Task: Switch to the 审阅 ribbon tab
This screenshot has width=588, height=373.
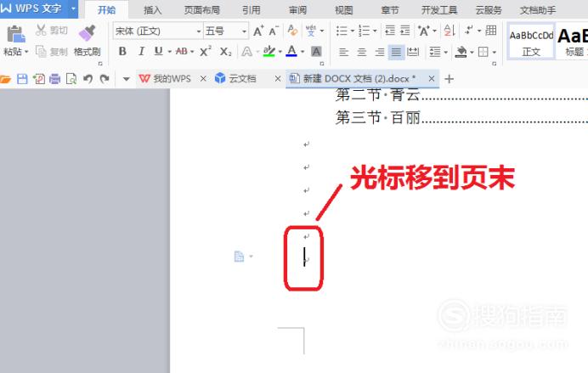Action: click(x=297, y=10)
